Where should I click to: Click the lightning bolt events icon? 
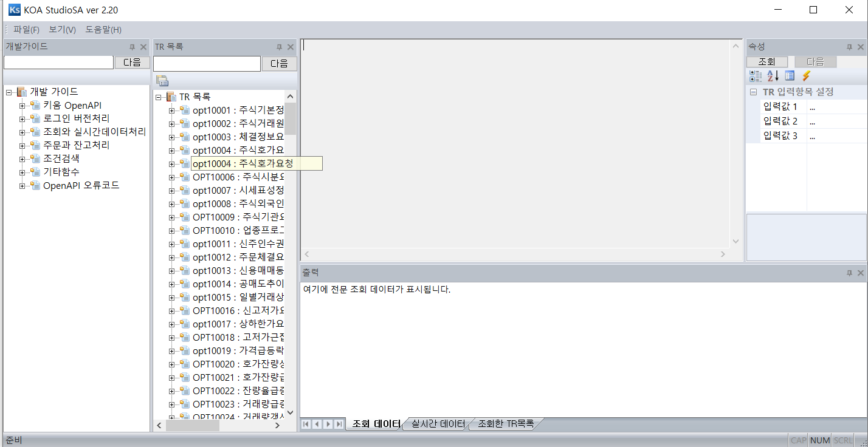click(806, 76)
